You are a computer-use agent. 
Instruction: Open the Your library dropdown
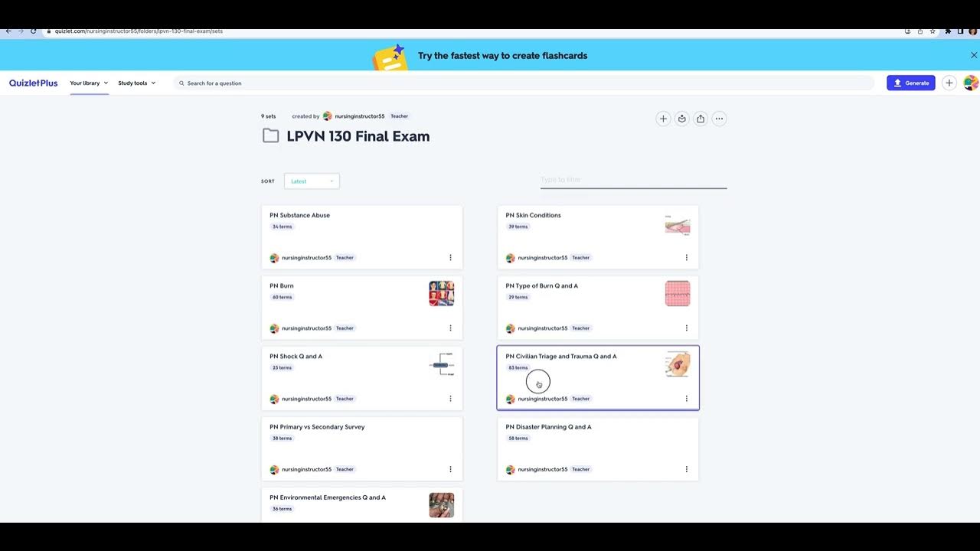[89, 83]
